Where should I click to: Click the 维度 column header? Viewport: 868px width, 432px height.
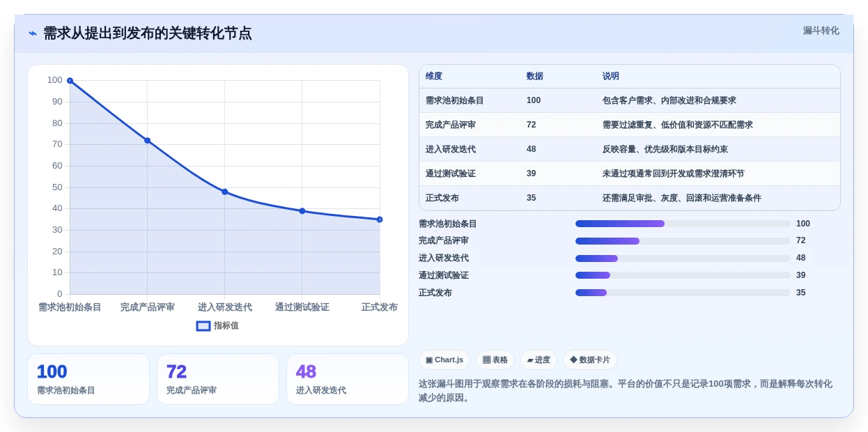pos(434,77)
